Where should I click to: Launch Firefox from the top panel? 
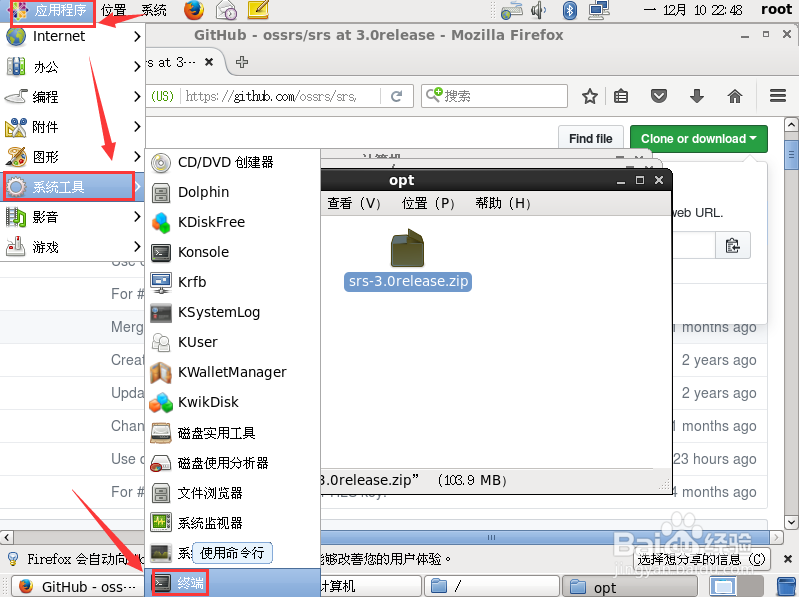194,10
